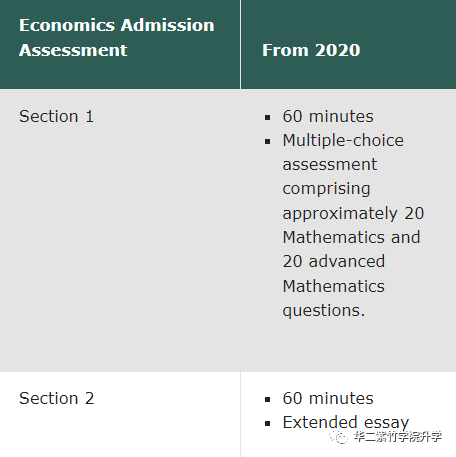Screen dimensions: 456x457
Task: Select the Economics Admission Assessment header
Action: (x=117, y=38)
